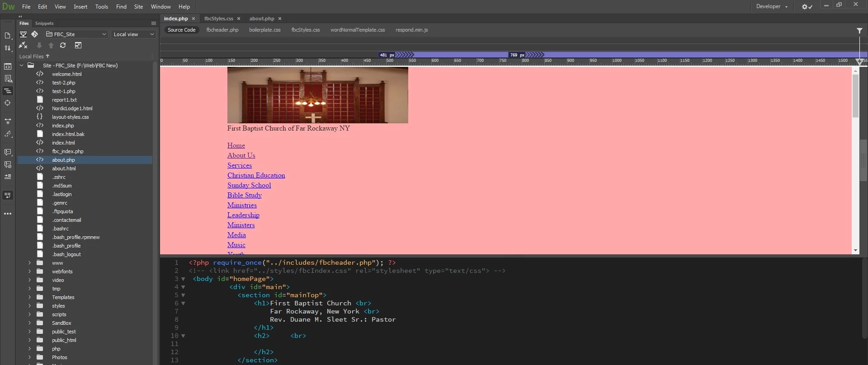
Task: Click church header image in Live view
Action: pos(318,95)
